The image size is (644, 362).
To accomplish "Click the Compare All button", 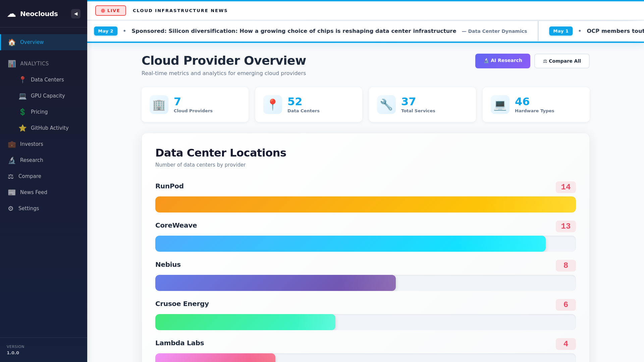I will 562,61.
